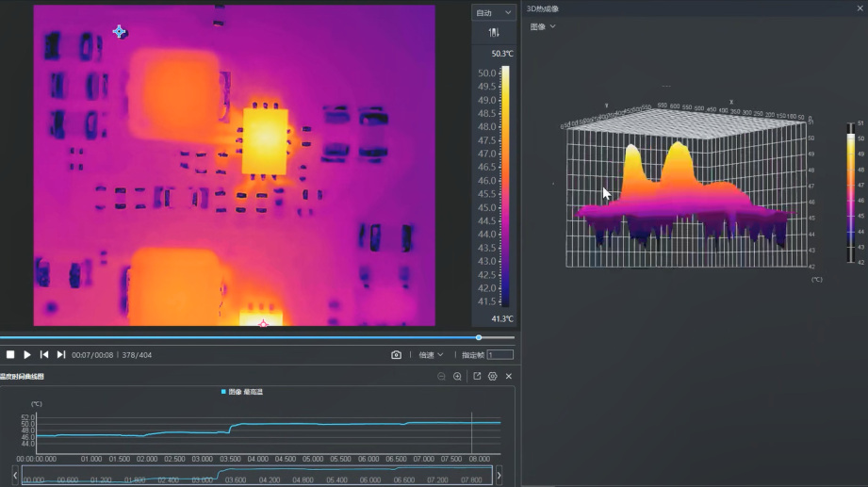Expand the 图像 dropdown in 3D panel
This screenshot has height=487, width=868.
point(543,26)
